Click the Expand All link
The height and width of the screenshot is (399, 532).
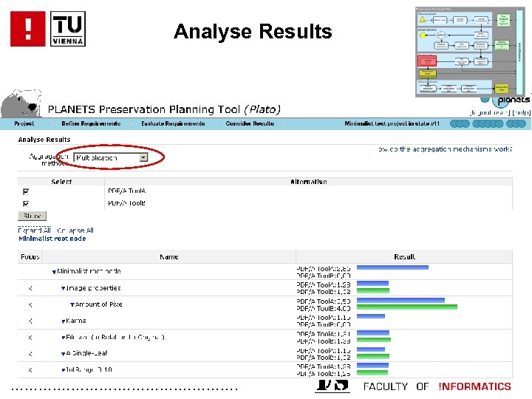[34, 231]
